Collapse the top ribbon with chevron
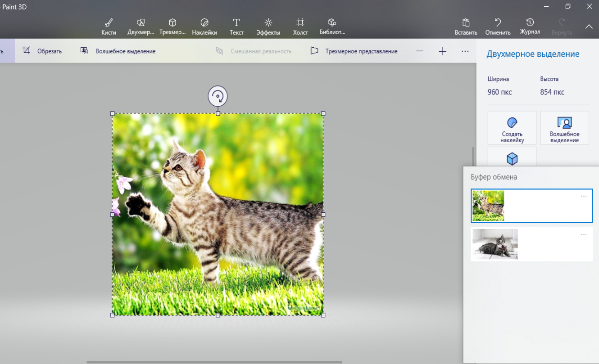Viewport: 599px width, 364px height. tap(589, 27)
